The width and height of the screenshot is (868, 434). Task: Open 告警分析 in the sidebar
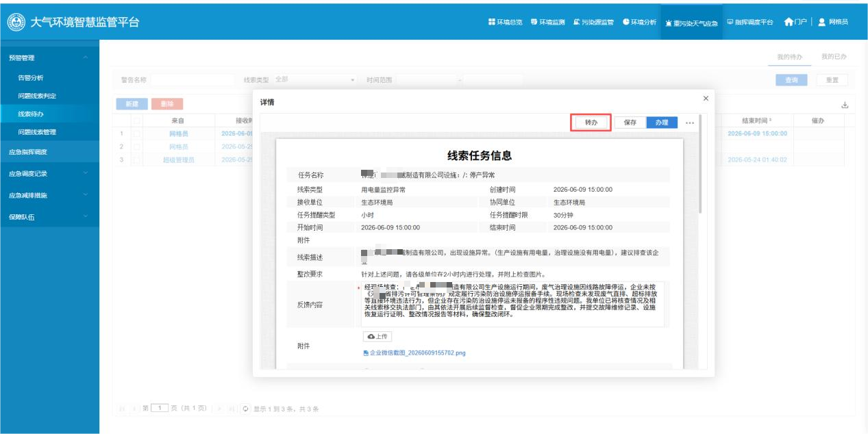point(49,78)
